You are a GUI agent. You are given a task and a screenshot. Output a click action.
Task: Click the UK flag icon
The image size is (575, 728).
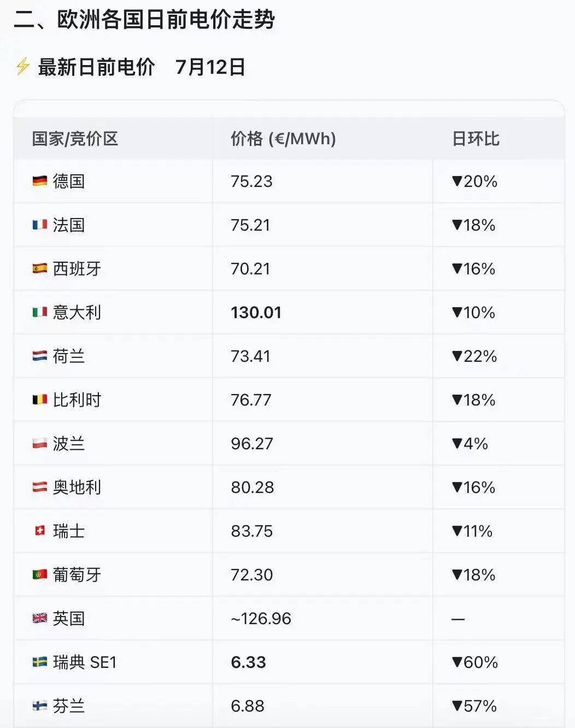point(40,618)
